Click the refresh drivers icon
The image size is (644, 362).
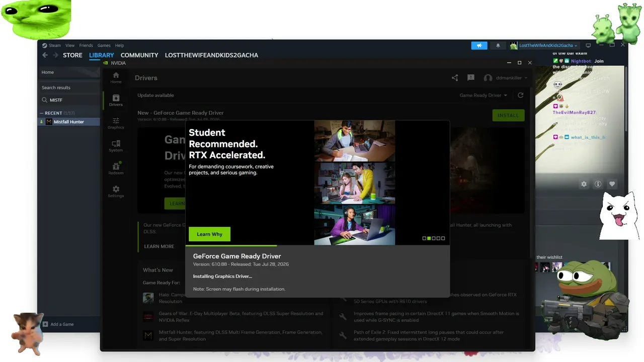521,96
